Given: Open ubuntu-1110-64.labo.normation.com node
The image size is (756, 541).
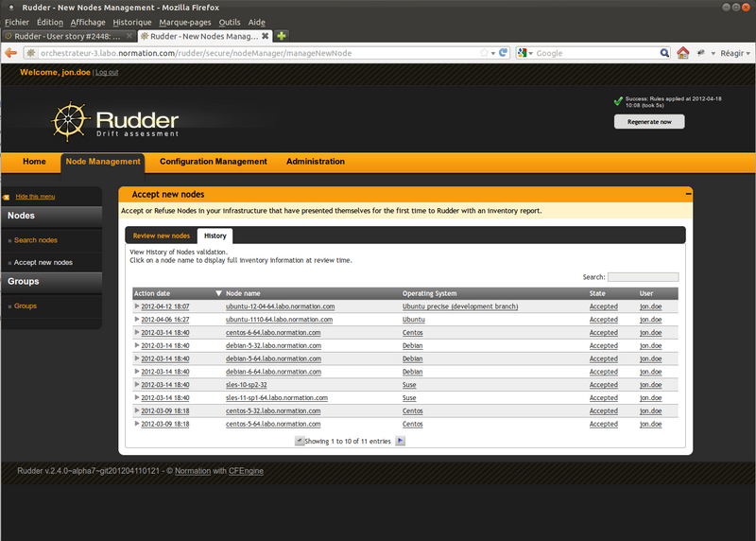Looking at the screenshot, I should (279, 320).
